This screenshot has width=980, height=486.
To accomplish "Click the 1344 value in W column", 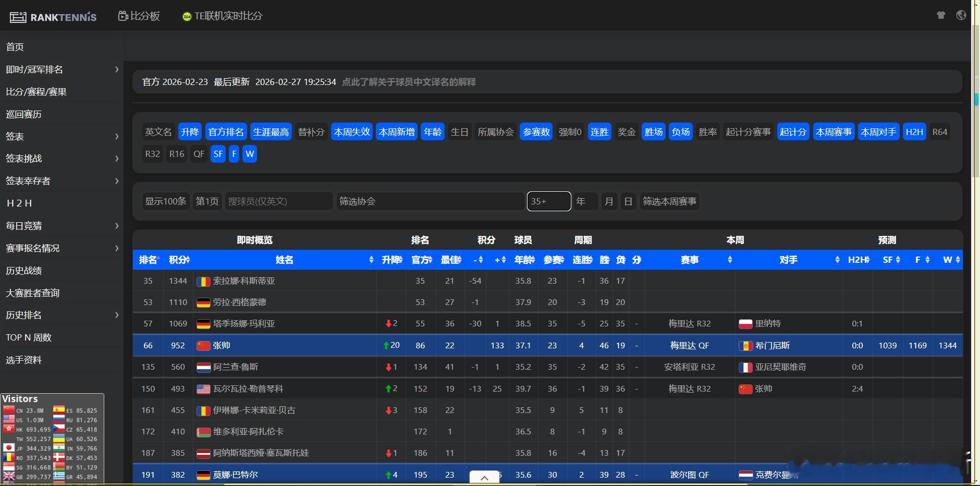I will (x=948, y=345).
